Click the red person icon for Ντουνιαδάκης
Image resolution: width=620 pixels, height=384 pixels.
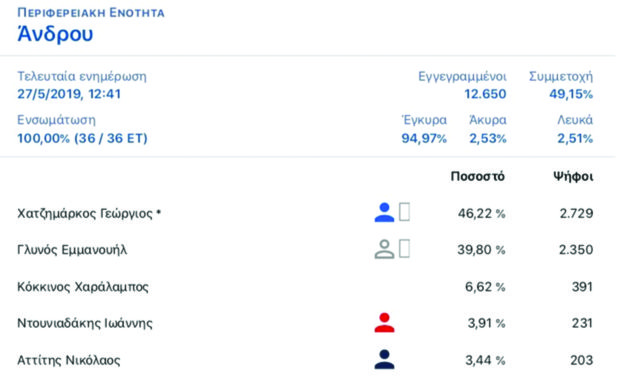[x=384, y=323]
